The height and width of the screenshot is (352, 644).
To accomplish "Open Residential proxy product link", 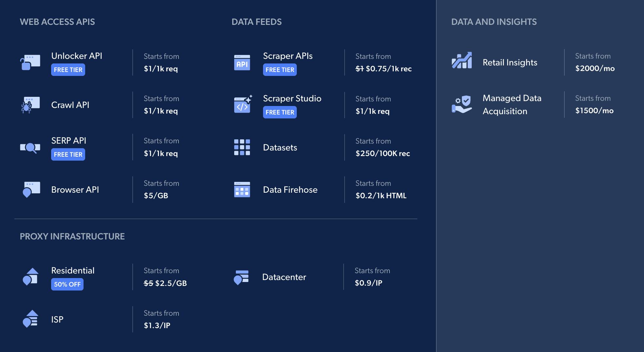I will coord(73,271).
